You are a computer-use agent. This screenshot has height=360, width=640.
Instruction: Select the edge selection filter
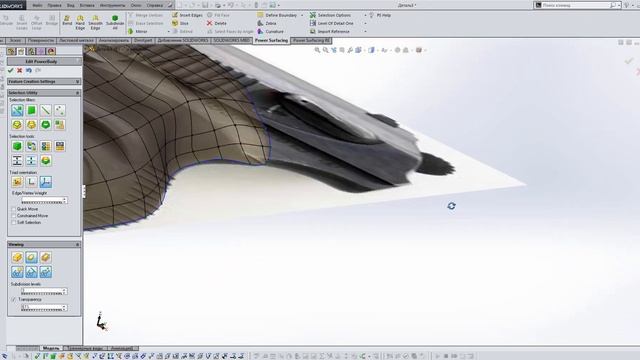coord(46,110)
